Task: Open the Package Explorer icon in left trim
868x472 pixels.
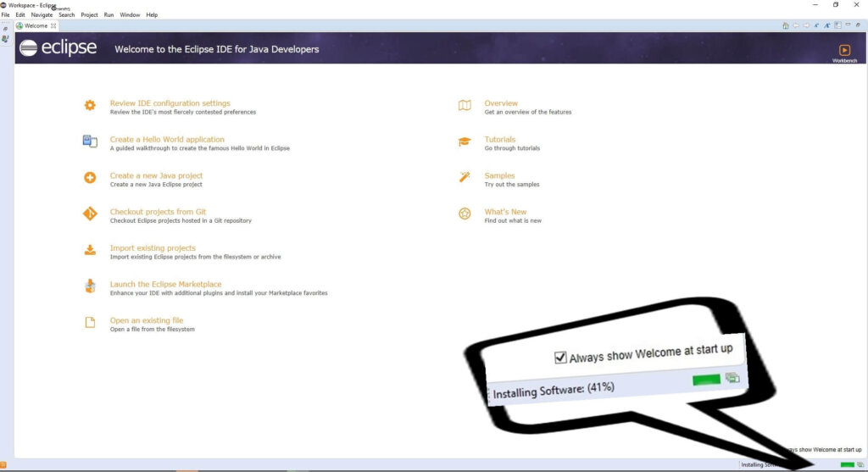Action: (x=6, y=39)
